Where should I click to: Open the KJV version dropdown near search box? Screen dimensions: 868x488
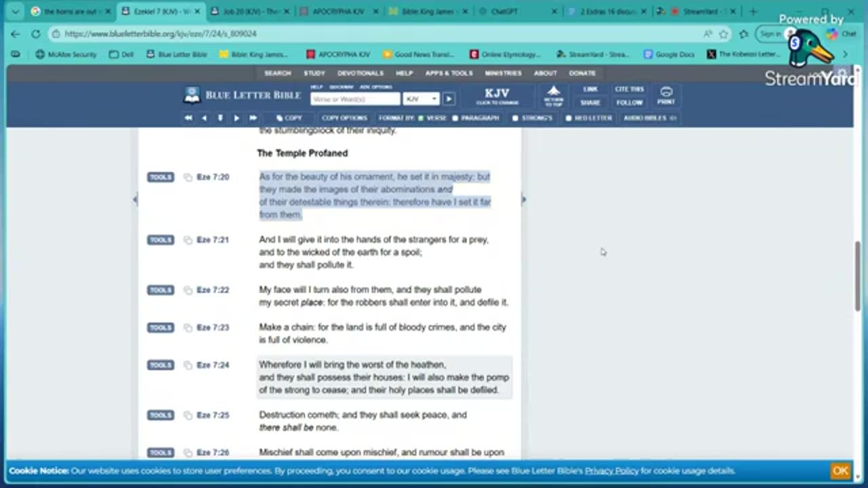(x=420, y=99)
